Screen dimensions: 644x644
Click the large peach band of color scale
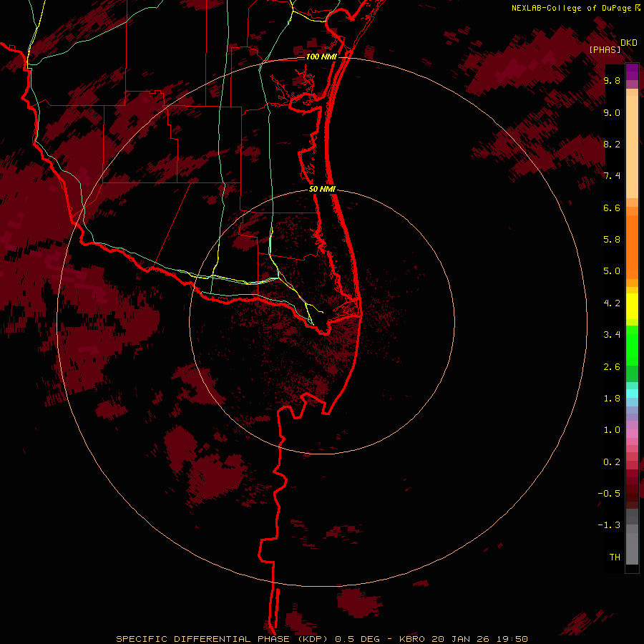tap(632, 147)
